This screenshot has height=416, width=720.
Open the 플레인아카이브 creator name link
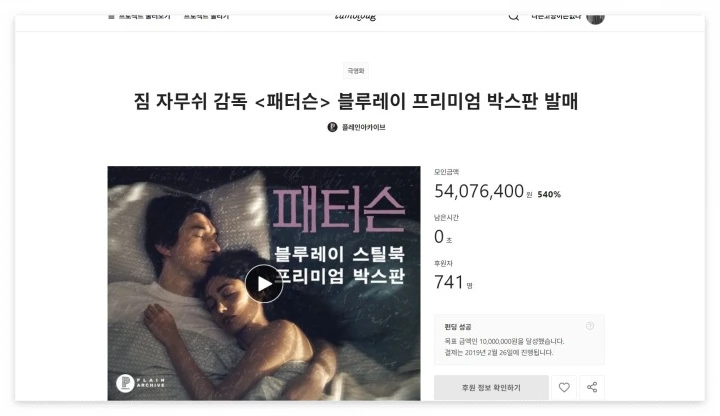click(363, 128)
